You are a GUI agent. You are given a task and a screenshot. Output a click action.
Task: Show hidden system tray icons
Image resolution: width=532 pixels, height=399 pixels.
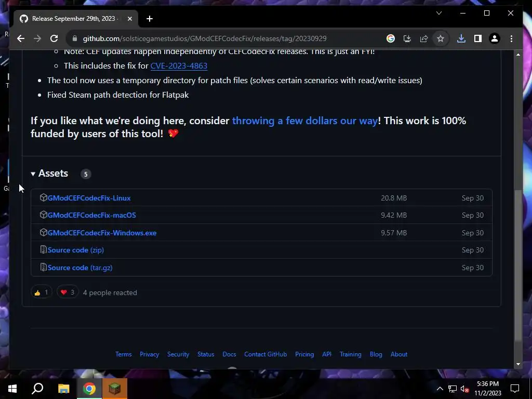(x=440, y=389)
